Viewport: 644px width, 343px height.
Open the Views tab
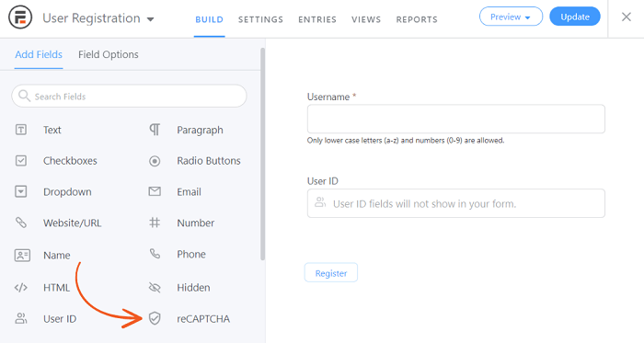click(366, 19)
